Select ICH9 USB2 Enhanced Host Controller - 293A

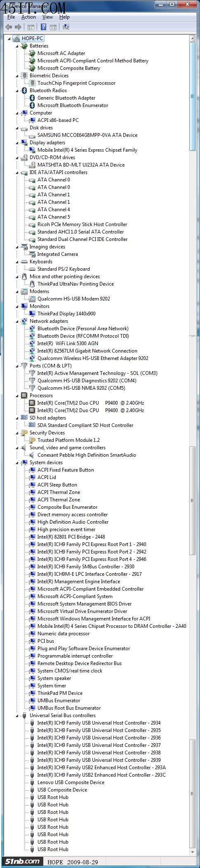click(101, 768)
